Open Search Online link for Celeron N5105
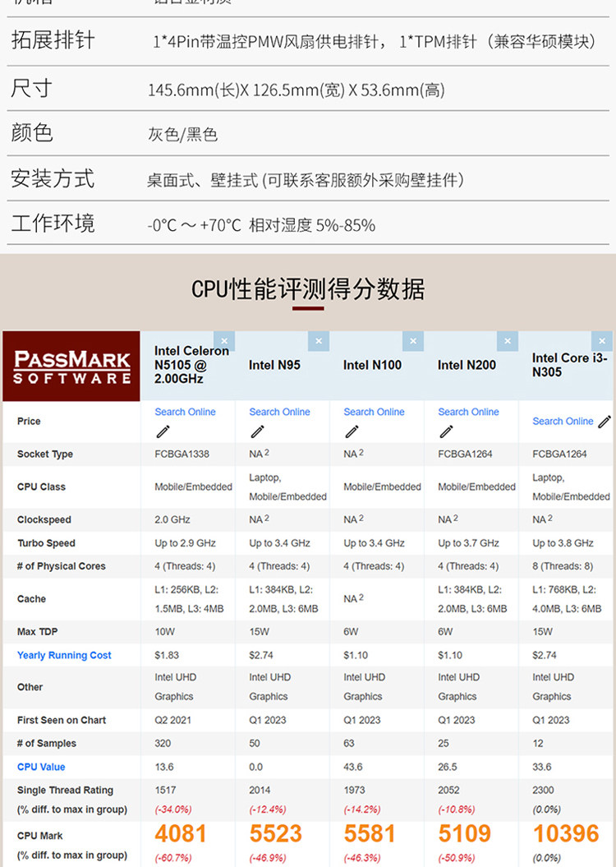616x867 pixels. [x=185, y=412]
